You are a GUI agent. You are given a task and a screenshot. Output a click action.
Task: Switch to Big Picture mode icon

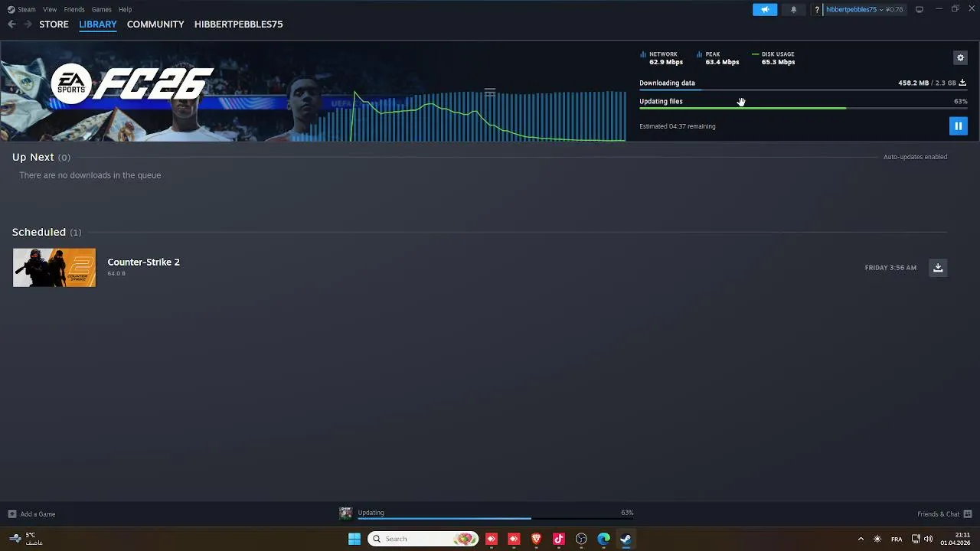point(919,9)
